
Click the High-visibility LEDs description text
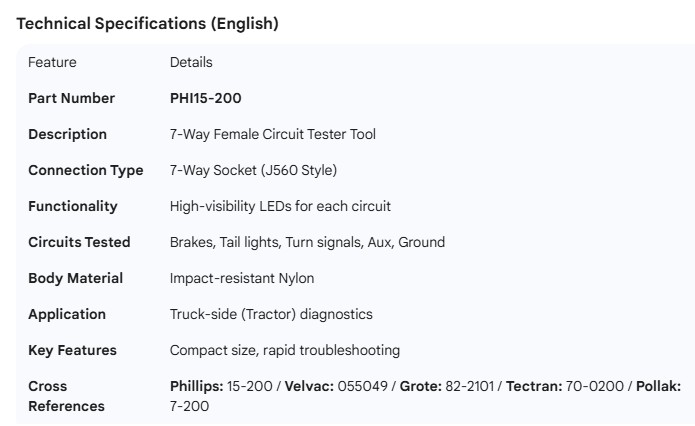pos(280,206)
